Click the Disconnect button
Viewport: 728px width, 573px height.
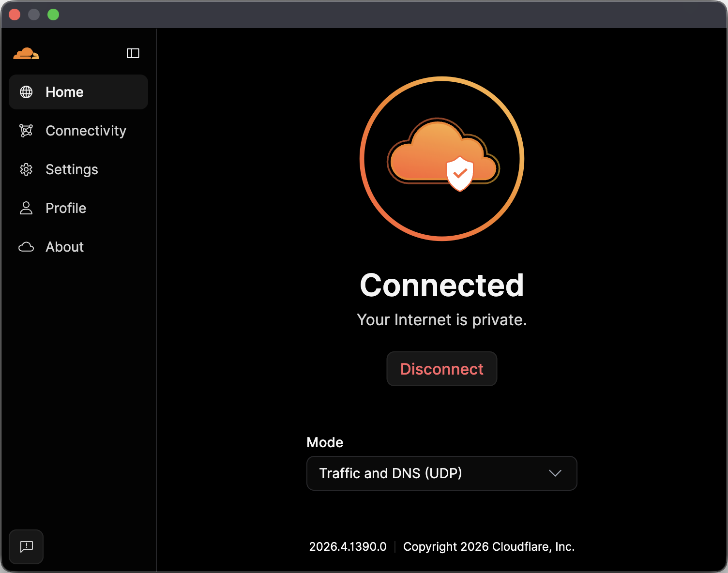click(442, 369)
